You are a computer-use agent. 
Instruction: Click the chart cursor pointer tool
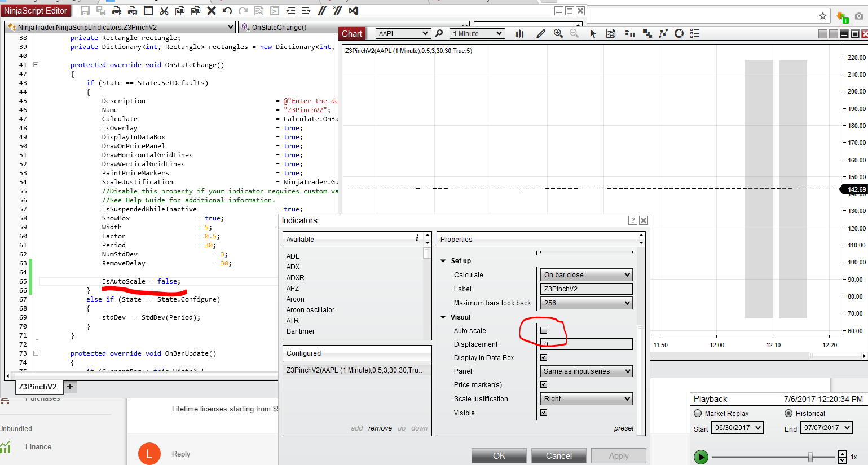tap(593, 34)
